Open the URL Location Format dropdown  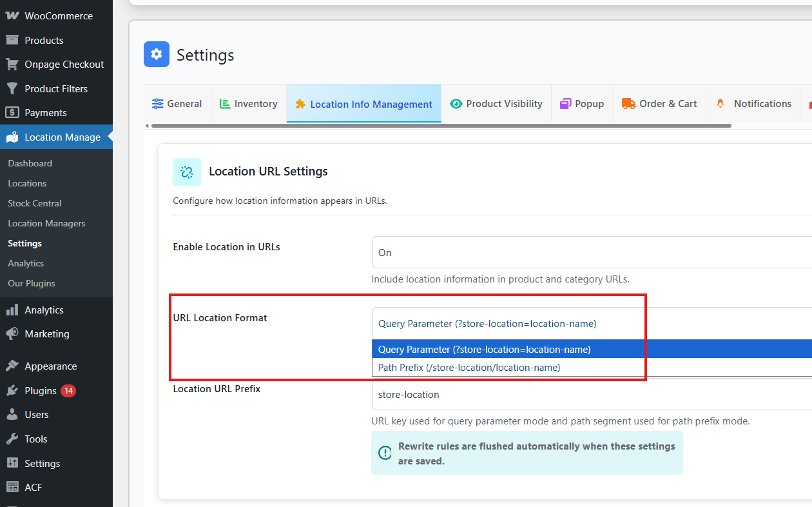[592, 323]
